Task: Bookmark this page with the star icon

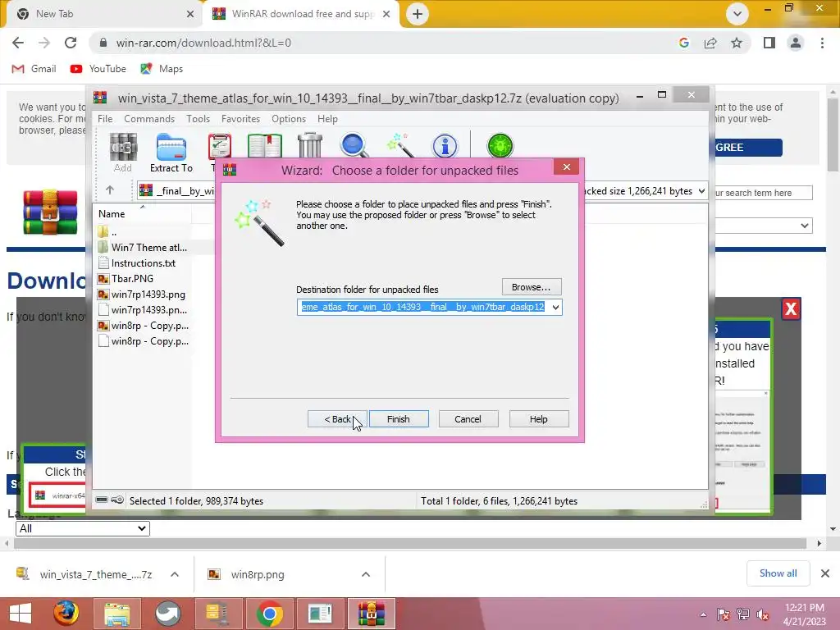Action: [x=737, y=43]
